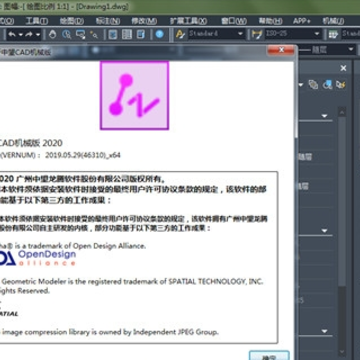
Task: Open the 修改(M) menu
Action: pyautogui.click(x=144, y=21)
